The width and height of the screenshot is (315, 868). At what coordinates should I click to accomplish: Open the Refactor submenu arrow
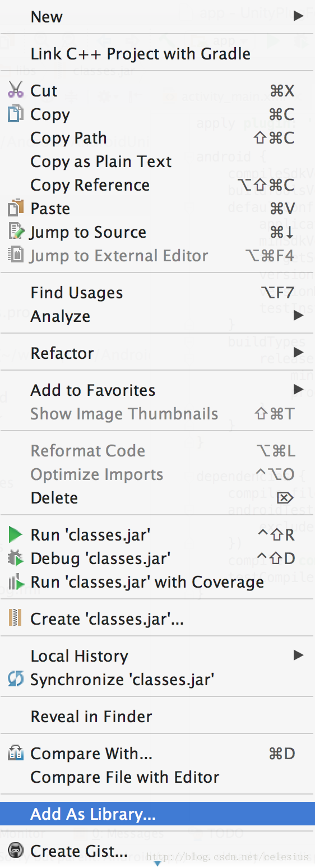tap(298, 353)
